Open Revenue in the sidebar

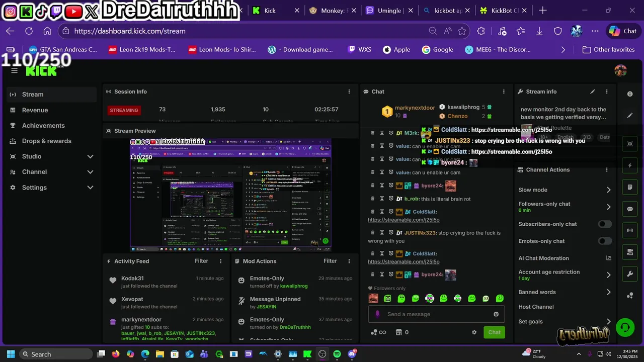click(52, 110)
